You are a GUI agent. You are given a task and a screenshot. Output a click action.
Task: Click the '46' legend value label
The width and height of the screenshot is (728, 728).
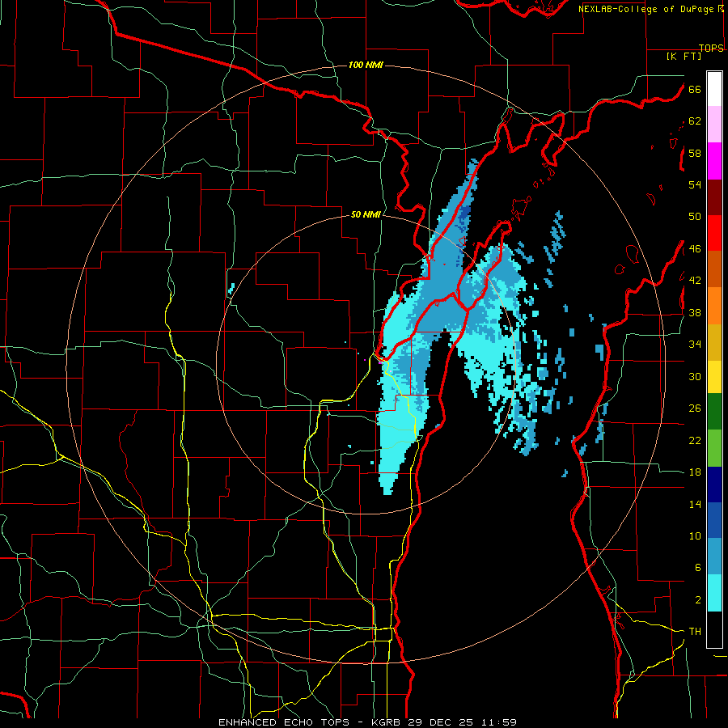(x=695, y=249)
